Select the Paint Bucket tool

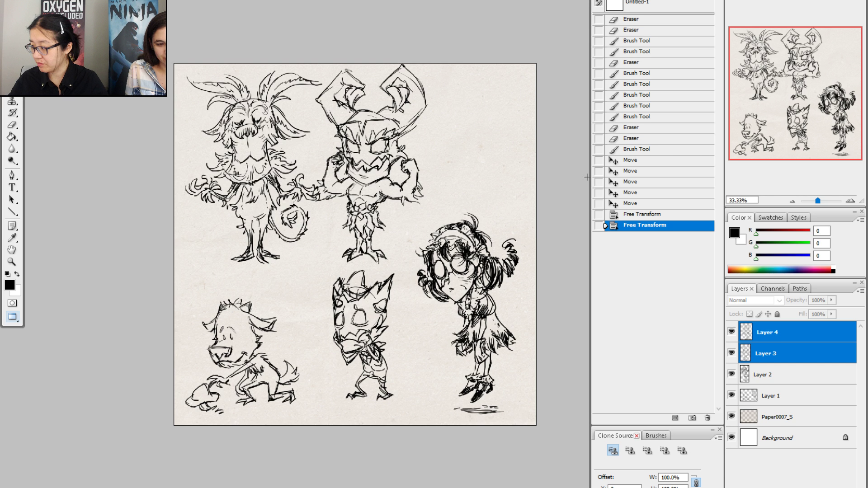pyautogui.click(x=12, y=136)
